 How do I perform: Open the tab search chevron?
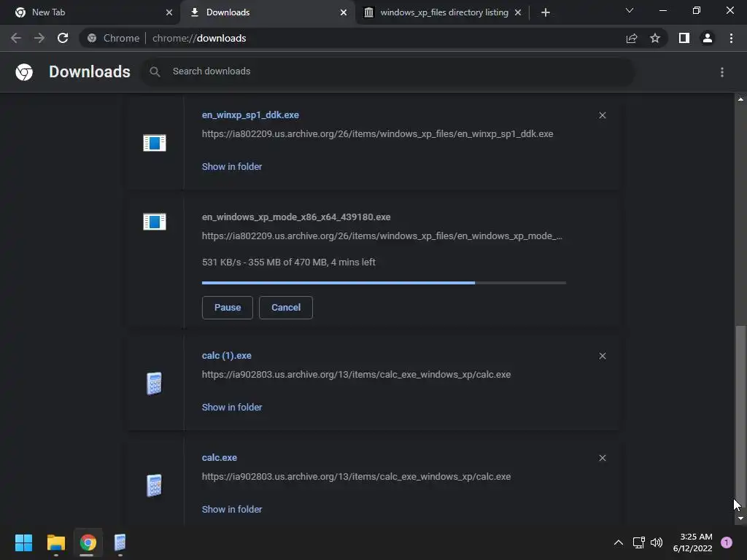coord(630,10)
